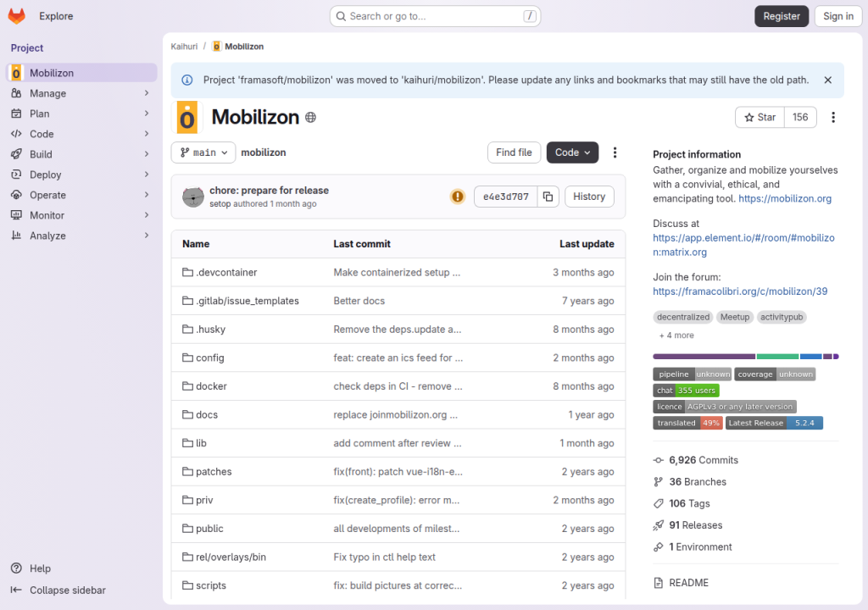Dismiss the project moved alert banner
This screenshot has height=610, width=868.
click(x=827, y=80)
